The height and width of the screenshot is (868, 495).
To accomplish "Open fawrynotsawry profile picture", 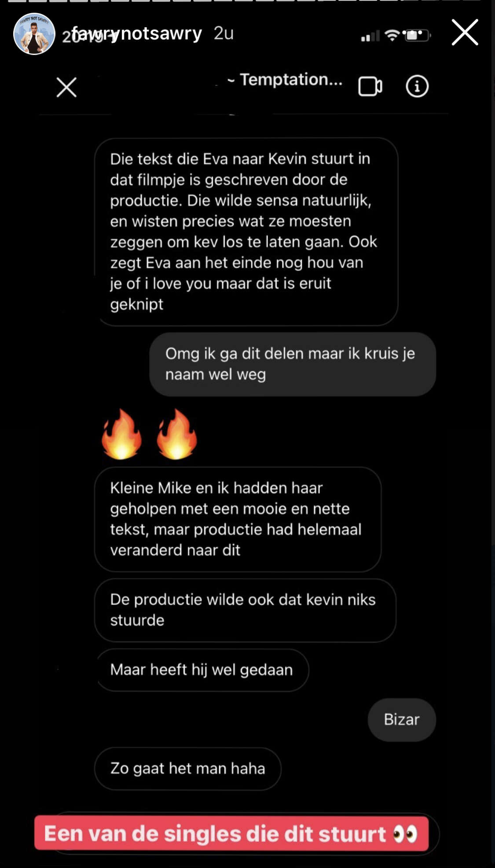I will tap(34, 34).
